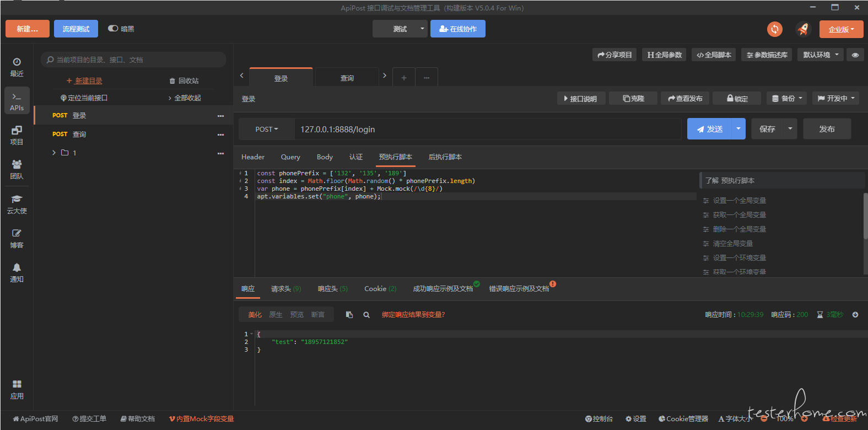Switch to the Body tab
The height and width of the screenshot is (430, 868).
click(x=325, y=157)
